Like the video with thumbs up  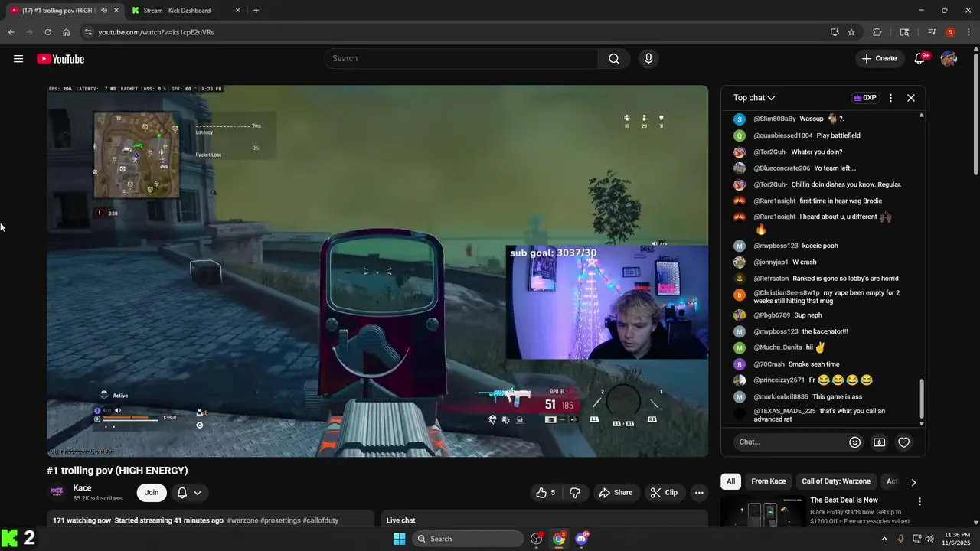pos(546,493)
